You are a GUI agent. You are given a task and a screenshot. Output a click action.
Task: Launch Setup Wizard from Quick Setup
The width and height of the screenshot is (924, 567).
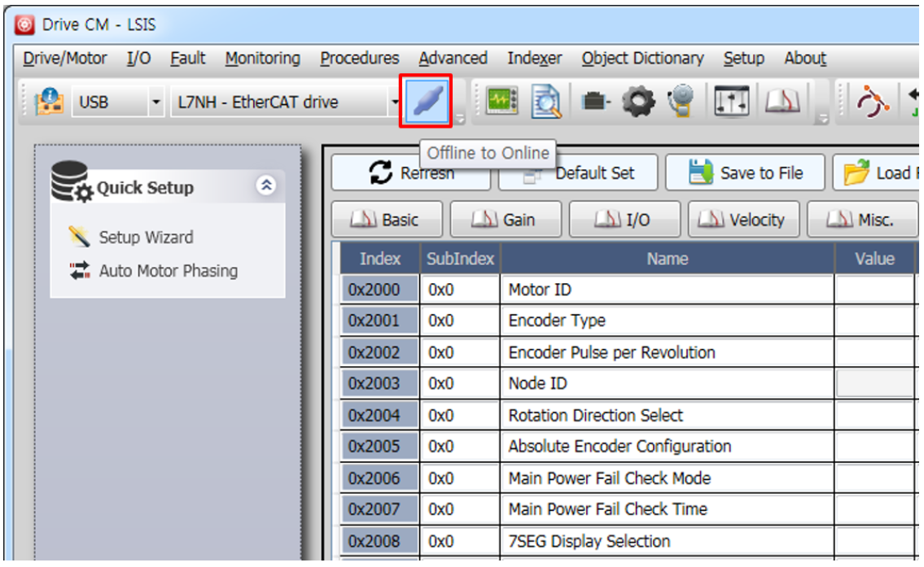click(x=146, y=238)
